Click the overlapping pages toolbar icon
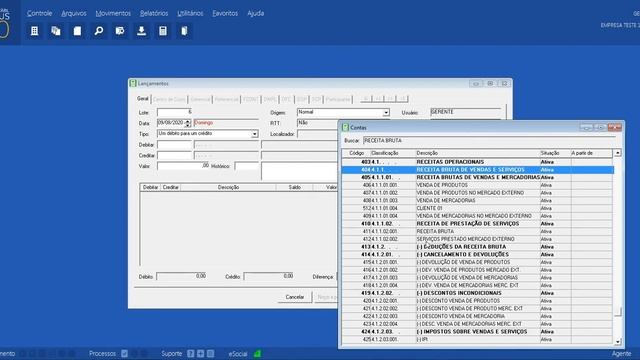Viewport: 640px width, 360px height. point(56,31)
